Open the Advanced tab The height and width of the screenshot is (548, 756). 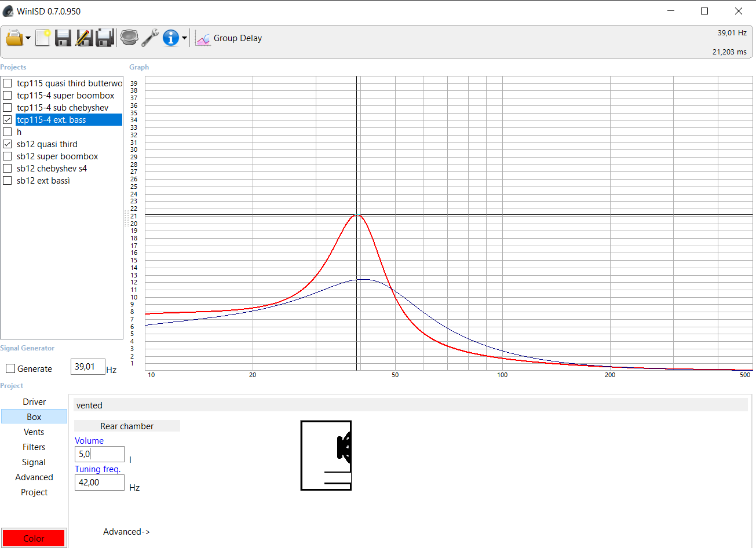[x=34, y=477]
